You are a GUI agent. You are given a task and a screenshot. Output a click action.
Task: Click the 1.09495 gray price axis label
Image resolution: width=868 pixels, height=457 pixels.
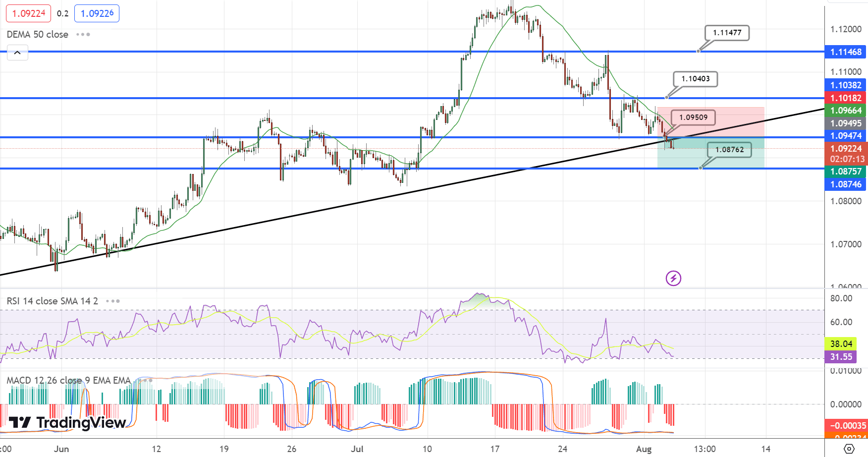[846, 123]
